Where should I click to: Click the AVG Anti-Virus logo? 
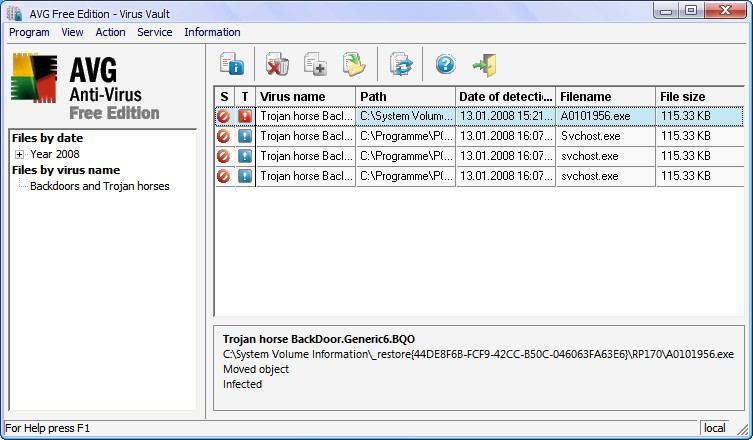point(85,86)
